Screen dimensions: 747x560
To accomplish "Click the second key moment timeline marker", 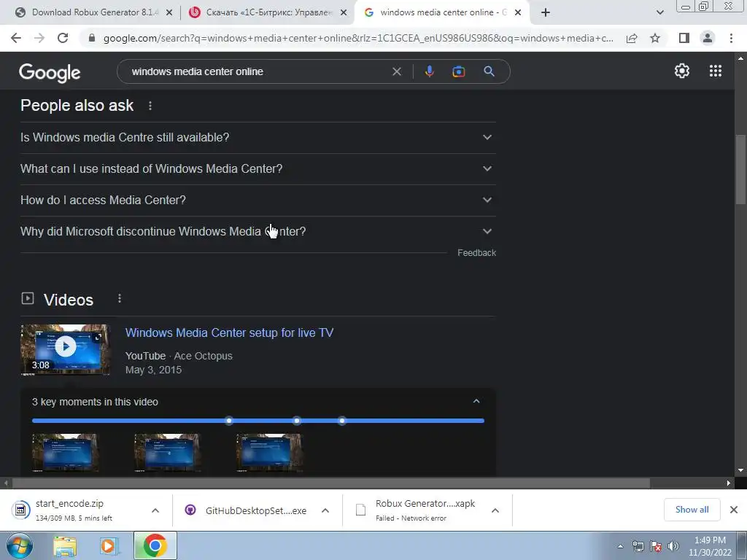I will coord(297,421).
